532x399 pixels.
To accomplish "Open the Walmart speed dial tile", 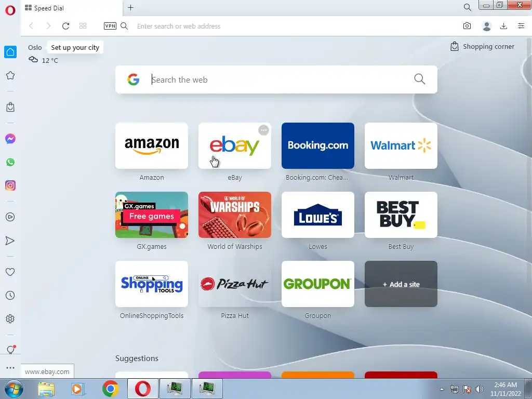I will click(401, 145).
